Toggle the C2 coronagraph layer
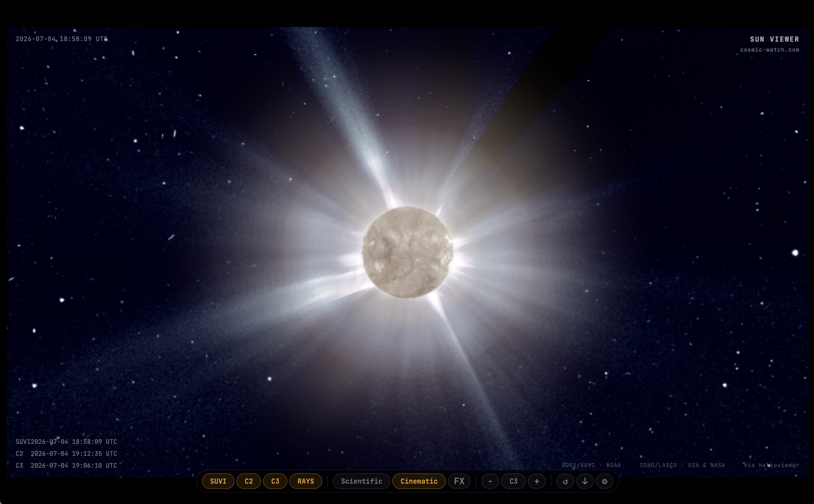 (249, 481)
